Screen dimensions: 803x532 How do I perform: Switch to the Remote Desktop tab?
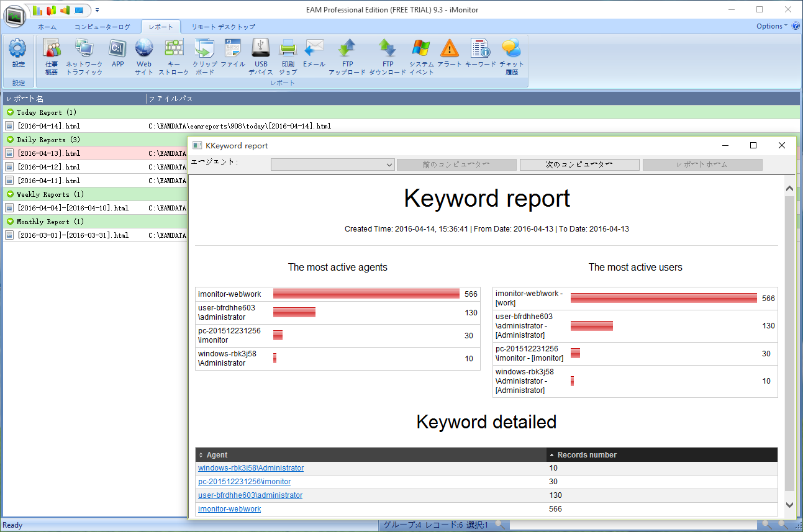(223, 27)
